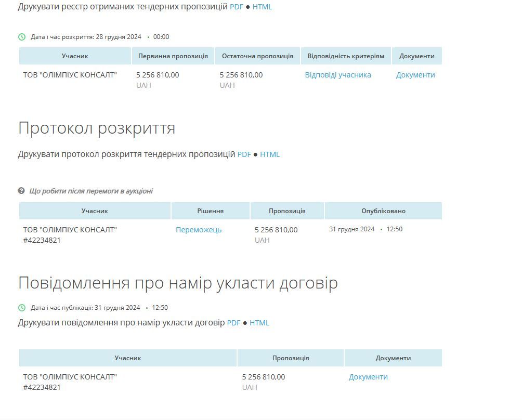Open 'Відповіді учасника' participant responses
Viewport: 522px width, 420px height.
337,75
